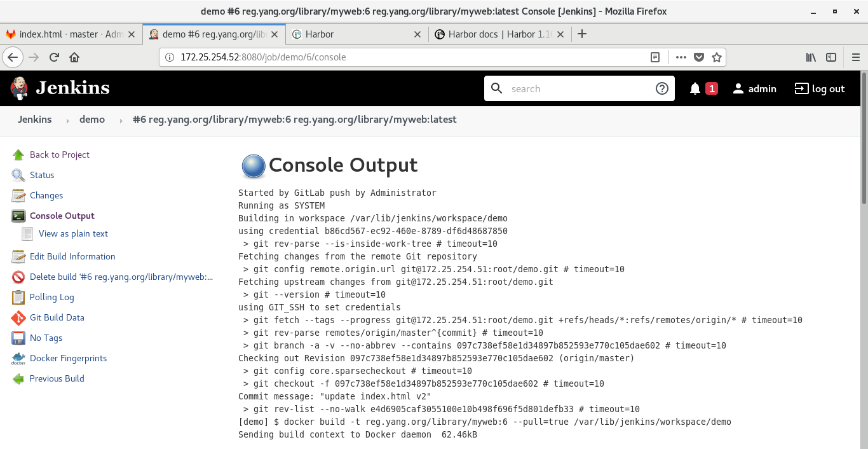This screenshot has height=449, width=868.
Task: Go to Firefox home page icon
Action: coord(74,57)
